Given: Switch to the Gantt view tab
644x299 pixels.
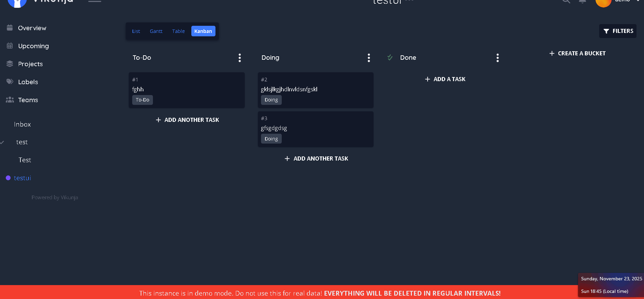Looking at the screenshot, I should click(x=156, y=31).
